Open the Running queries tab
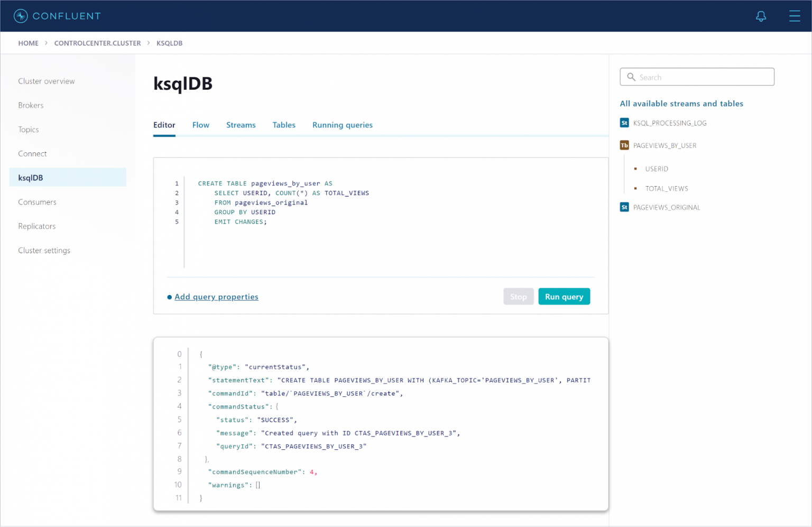This screenshot has width=812, height=527. [342, 125]
